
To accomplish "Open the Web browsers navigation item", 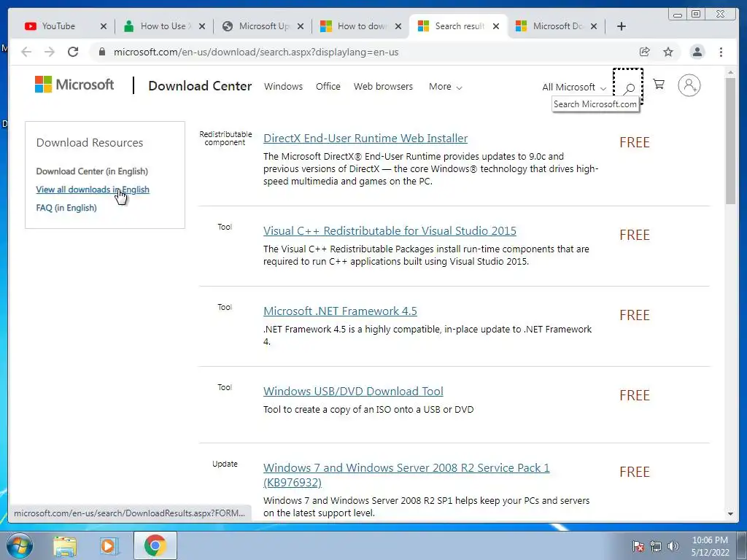I will tap(383, 87).
